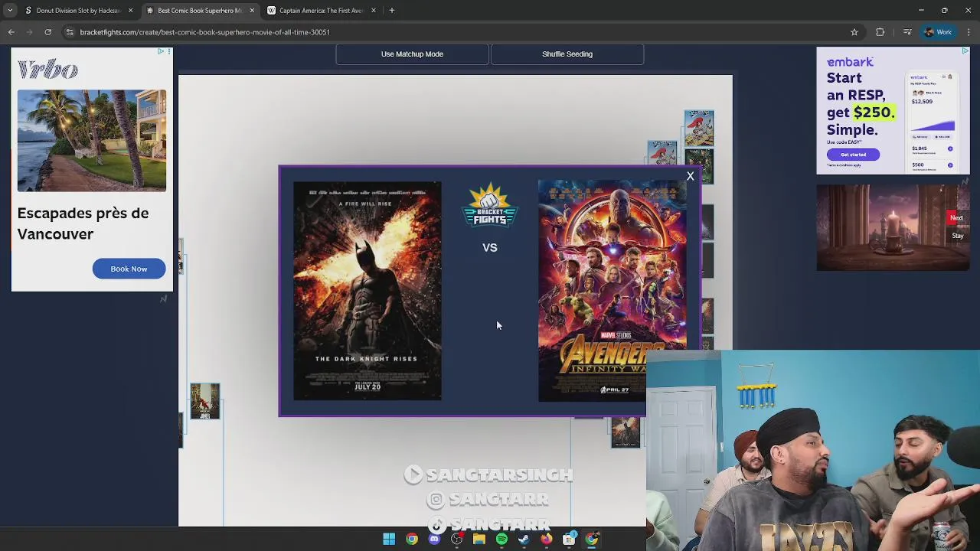Close the Donut Division Slot tab
Viewport: 980px width, 551px height.
tap(130, 11)
